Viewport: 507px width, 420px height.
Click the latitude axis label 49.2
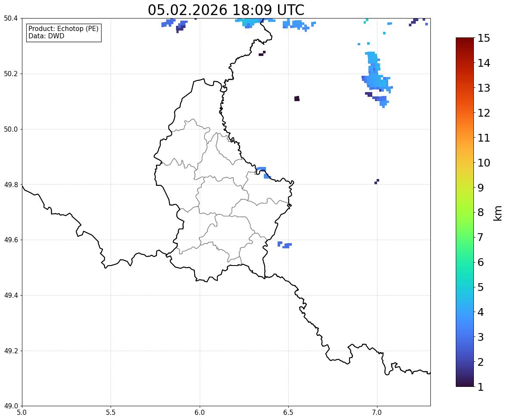click(x=11, y=351)
